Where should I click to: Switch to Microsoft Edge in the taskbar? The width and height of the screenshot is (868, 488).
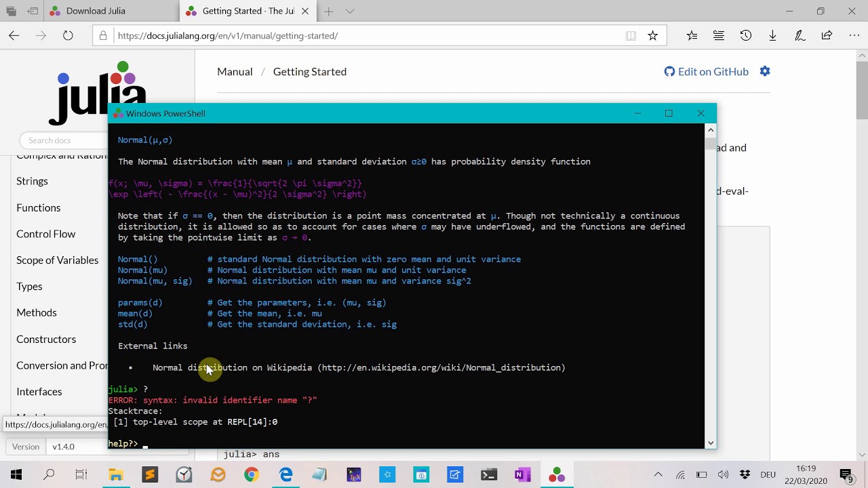pos(285,474)
